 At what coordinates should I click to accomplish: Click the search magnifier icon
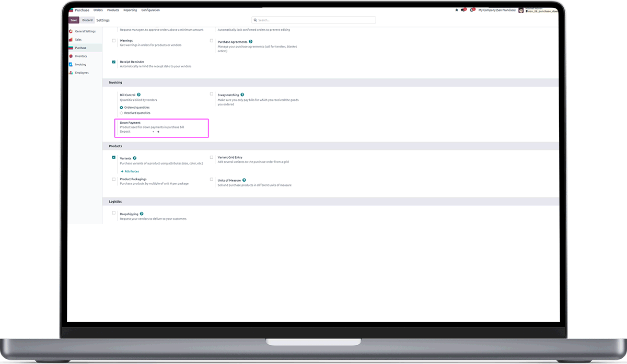[255, 20]
